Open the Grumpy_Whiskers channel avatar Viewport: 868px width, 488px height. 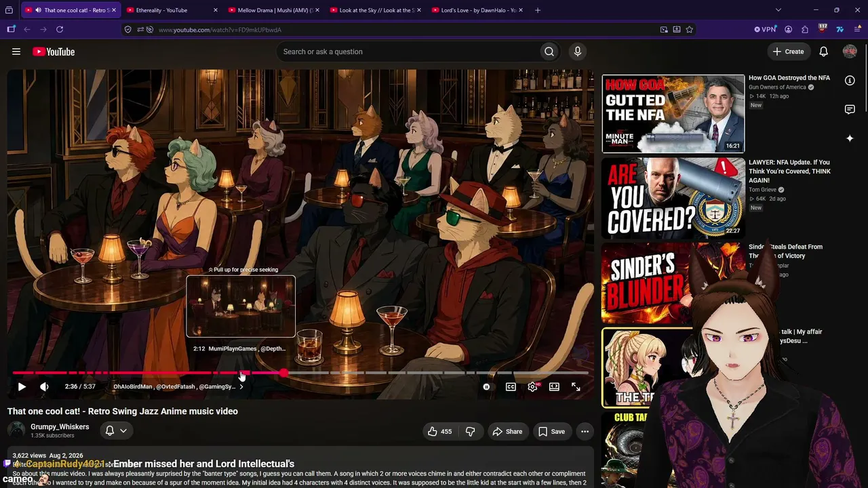click(16, 430)
